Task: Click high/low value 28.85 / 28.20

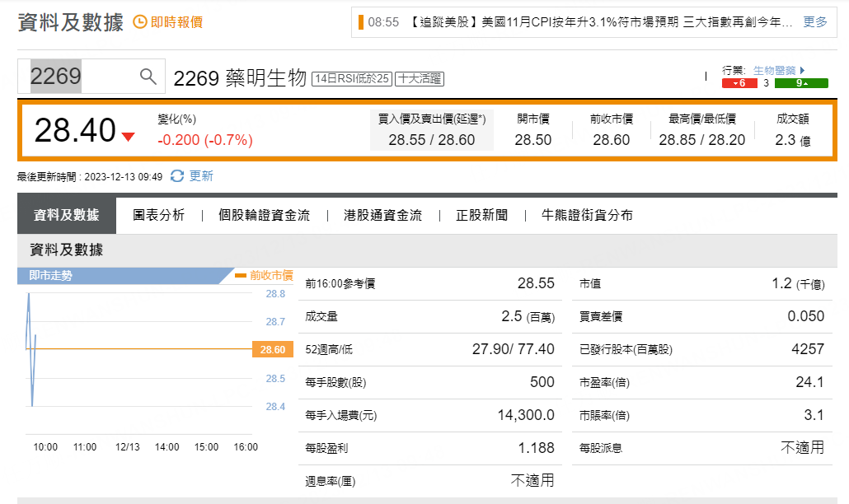Action: (x=701, y=140)
